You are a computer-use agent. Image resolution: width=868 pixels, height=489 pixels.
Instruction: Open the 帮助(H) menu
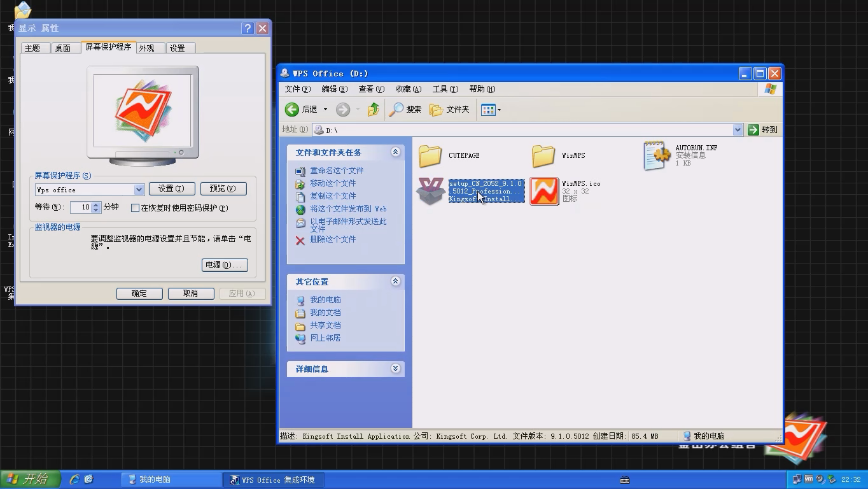tap(482, 89)
